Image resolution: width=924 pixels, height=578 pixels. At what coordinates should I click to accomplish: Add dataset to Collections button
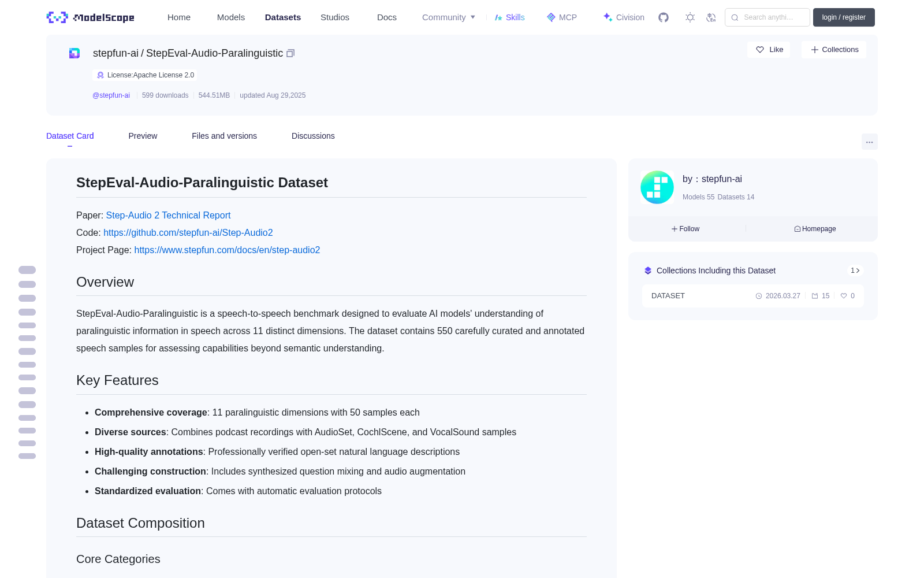[x=834, y=50]
